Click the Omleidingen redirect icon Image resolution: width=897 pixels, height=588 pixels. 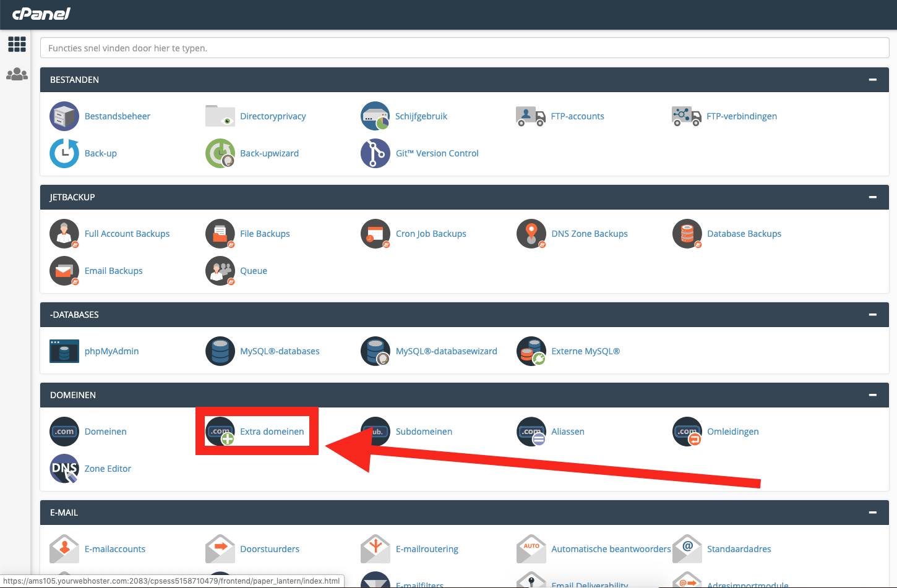tap(687, 432)
